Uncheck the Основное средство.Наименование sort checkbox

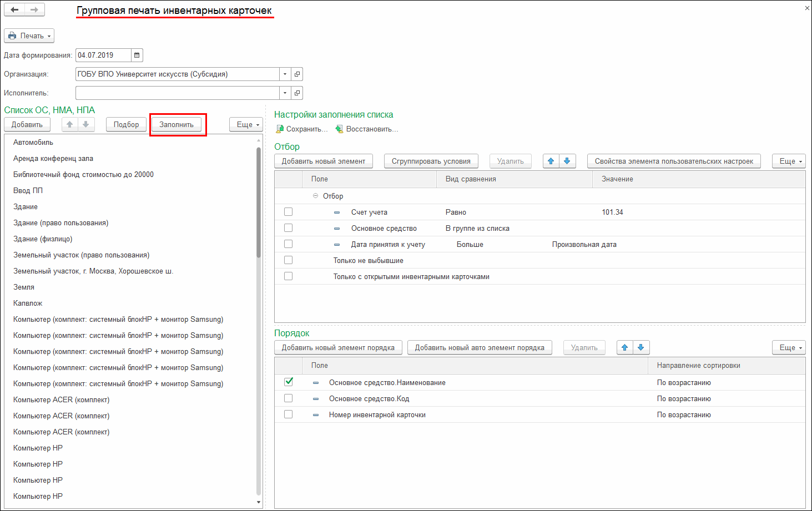click(x=288, y=382)
